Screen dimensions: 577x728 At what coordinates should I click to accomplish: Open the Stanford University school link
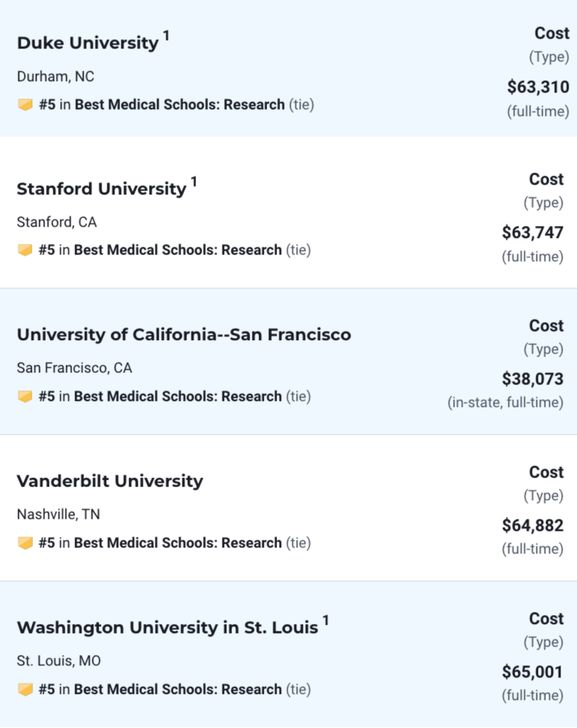pos(101,189)
